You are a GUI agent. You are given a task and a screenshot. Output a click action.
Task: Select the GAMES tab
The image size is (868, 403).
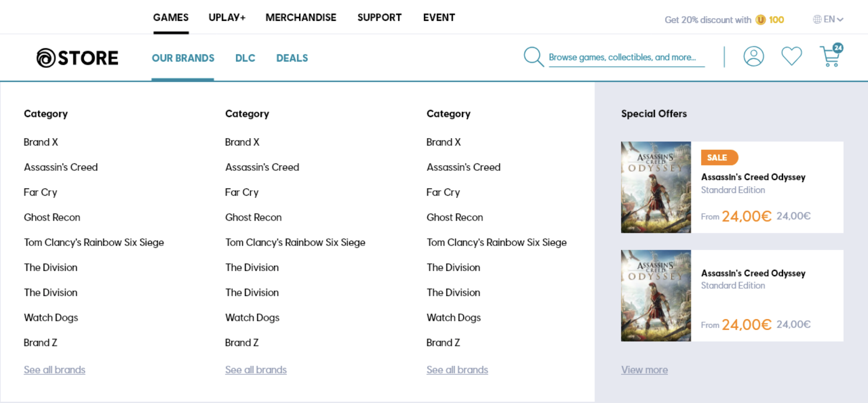pos(171,18)
